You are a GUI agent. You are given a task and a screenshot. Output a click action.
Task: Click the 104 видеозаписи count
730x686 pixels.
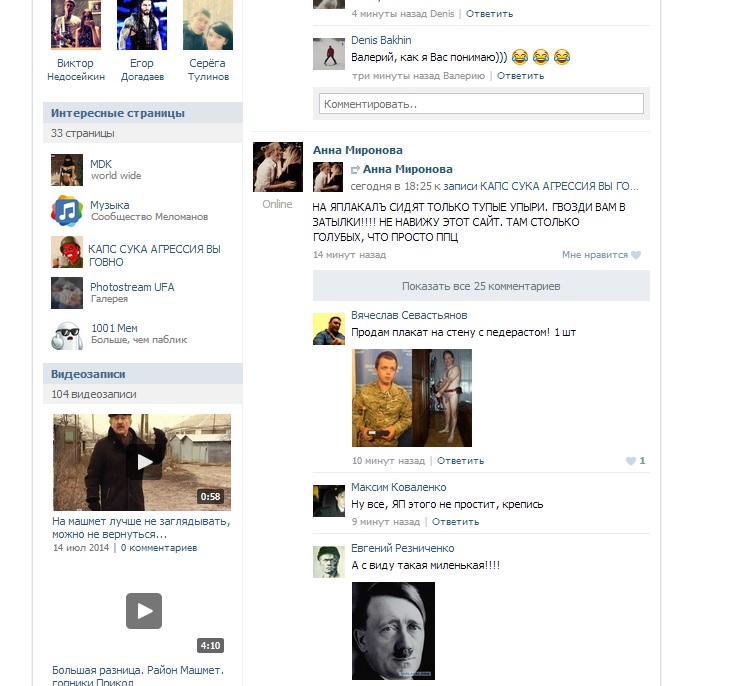click(94, 394)
